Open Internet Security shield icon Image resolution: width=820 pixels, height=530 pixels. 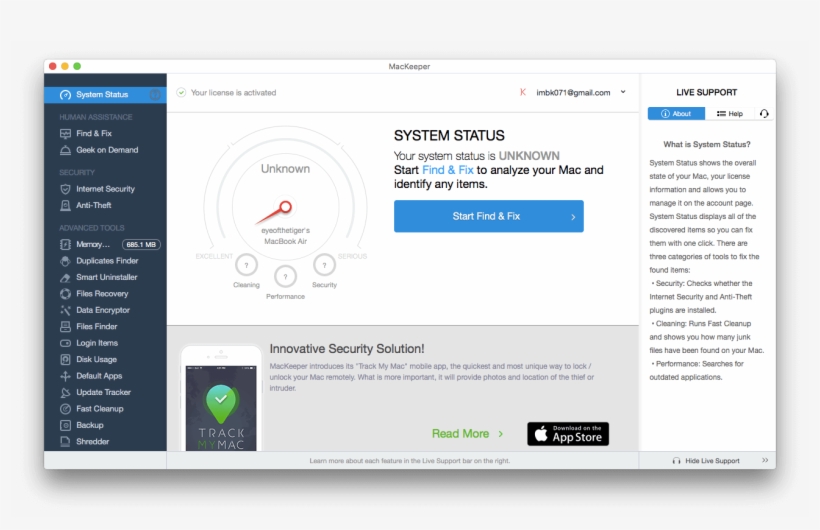(x=65, y=189)
